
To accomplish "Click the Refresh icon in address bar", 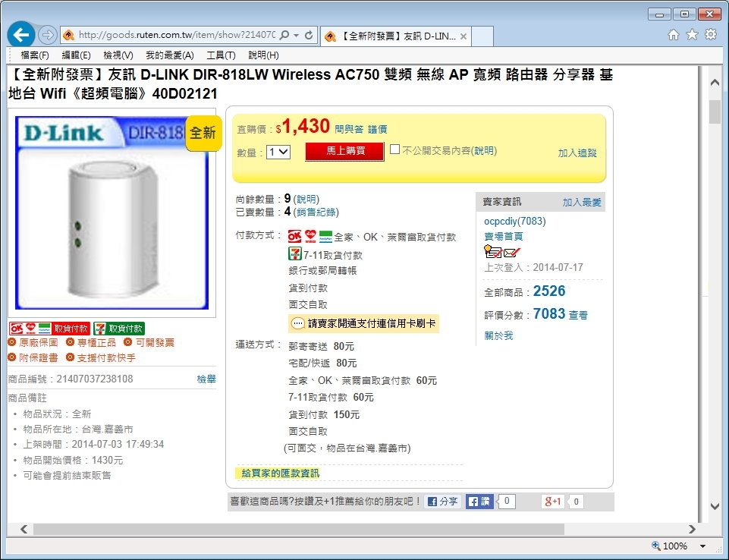I will 309,35.
